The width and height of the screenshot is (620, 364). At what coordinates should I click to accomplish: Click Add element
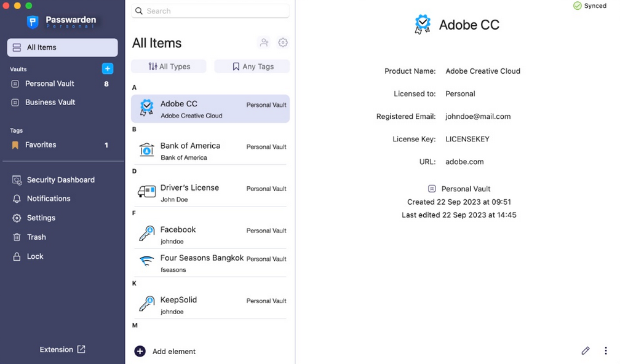[x=165, y=351]
